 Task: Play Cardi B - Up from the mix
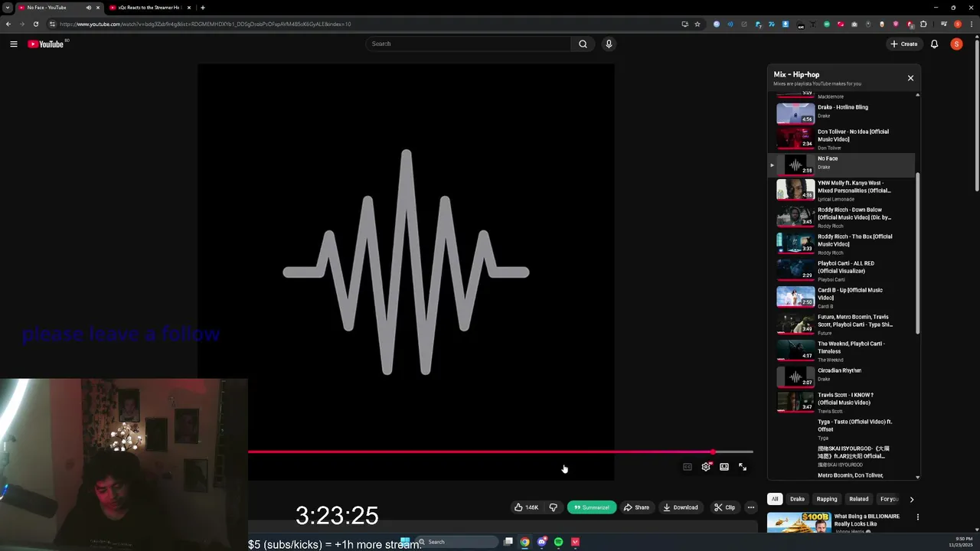(x=845, y=298)
